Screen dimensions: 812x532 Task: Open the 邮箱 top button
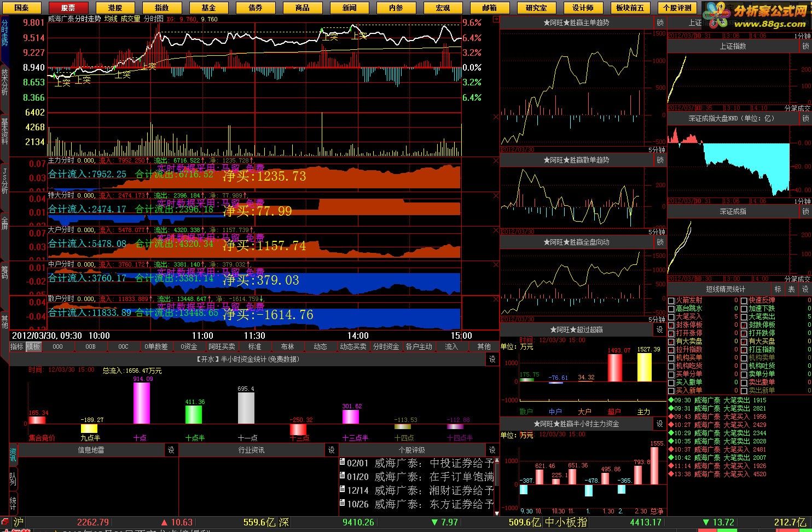coord(489,8)
